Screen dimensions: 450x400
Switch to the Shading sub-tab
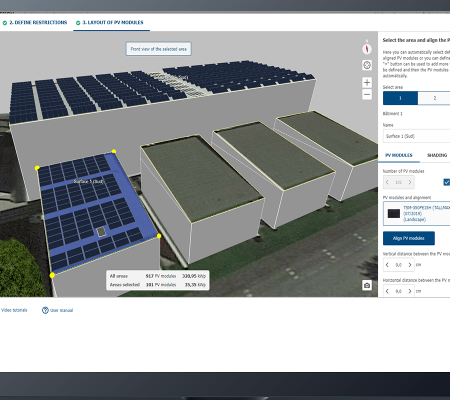(437, 155)
